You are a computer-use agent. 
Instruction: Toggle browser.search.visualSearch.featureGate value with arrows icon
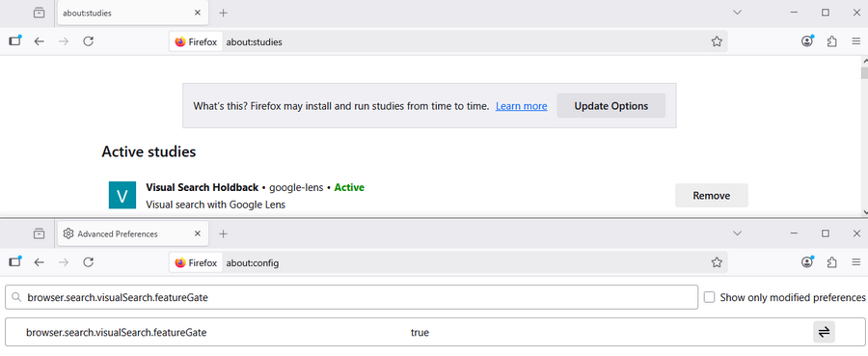click(824, 332)
